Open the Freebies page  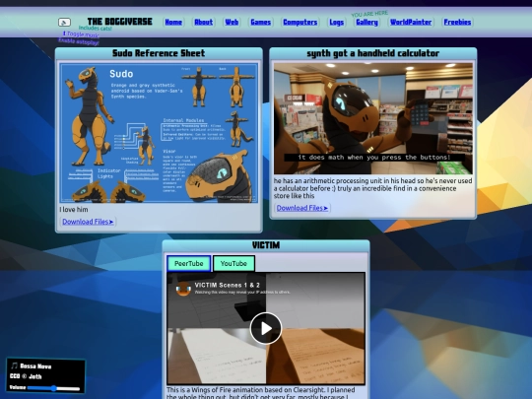pyautogui.click(x=457, y=23)
